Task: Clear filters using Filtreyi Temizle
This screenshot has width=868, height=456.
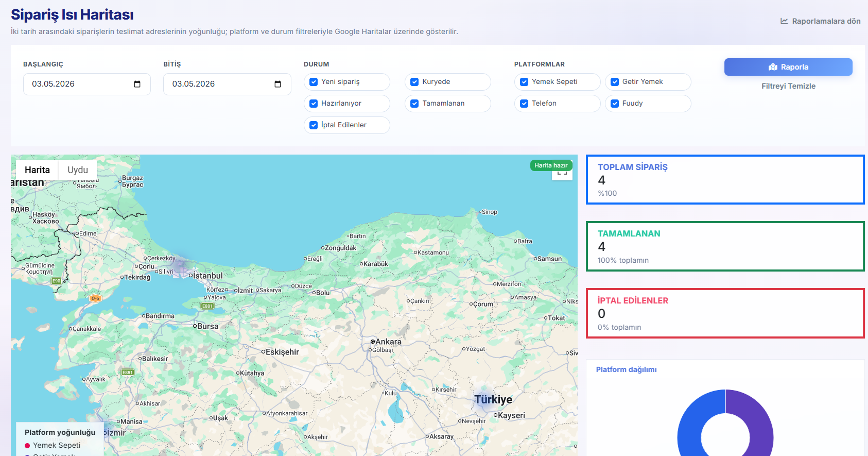Action: tap(788, 86)
